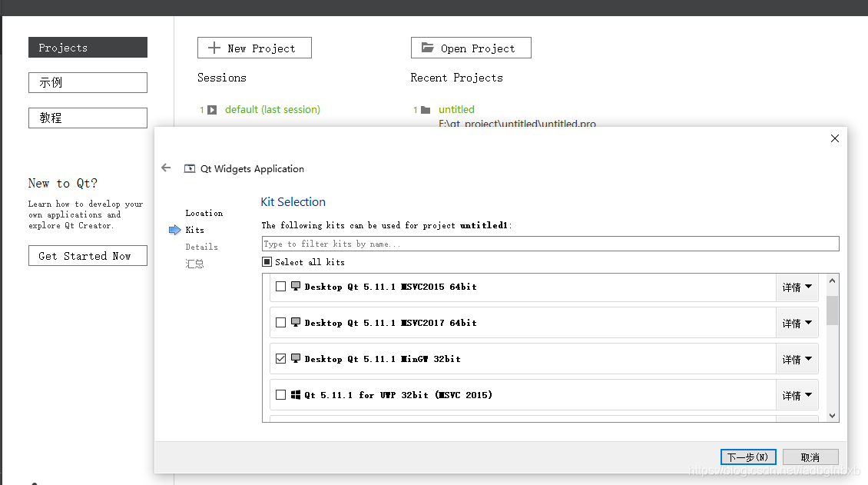Screen dimensions: 868x485
Task: Click Get Started Now button
Action: point(88,256)
